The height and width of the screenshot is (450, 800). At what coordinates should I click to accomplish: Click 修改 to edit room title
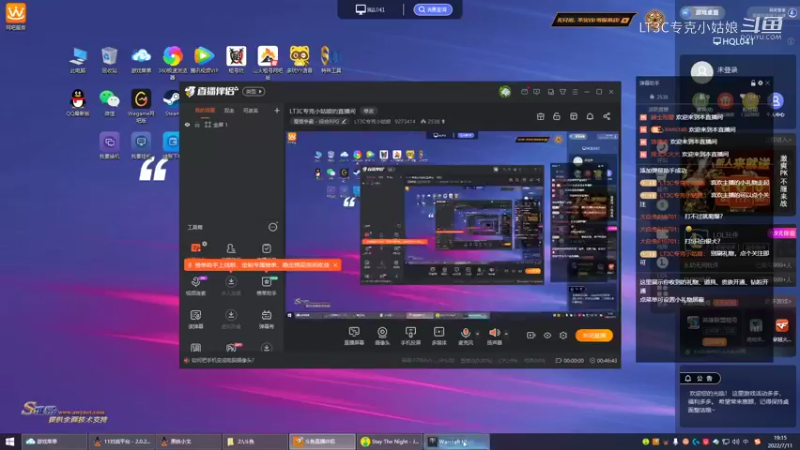(368, 111)
